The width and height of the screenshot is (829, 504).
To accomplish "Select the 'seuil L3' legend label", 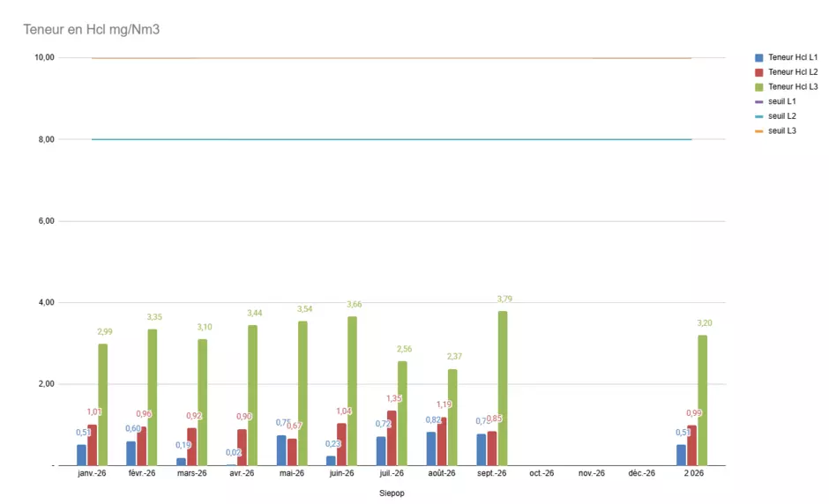I will pos(782,131).
